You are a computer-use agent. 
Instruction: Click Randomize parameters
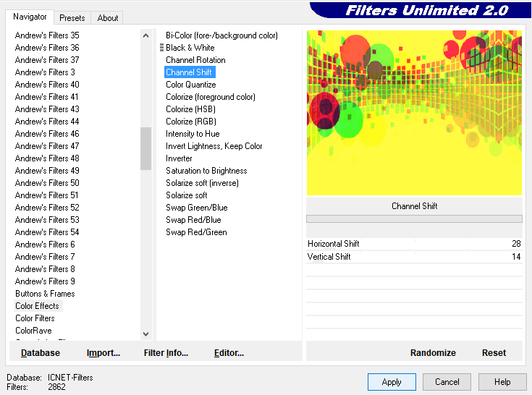pos(433,352)
